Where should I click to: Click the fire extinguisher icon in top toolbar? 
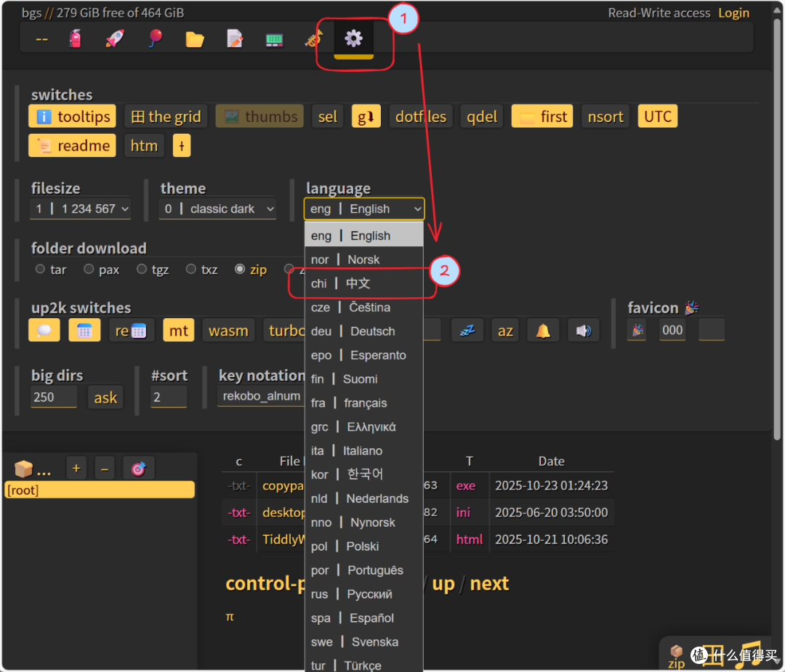75,39
